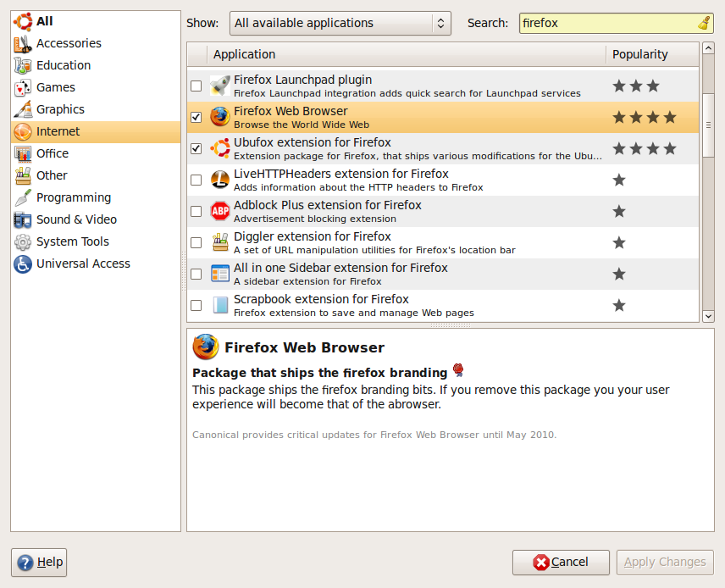Image resolution: width=725 pixels, height=588 pixels.
Task: Check LiveHTTPHeaders extension checkbox
Action: [196, 180]
